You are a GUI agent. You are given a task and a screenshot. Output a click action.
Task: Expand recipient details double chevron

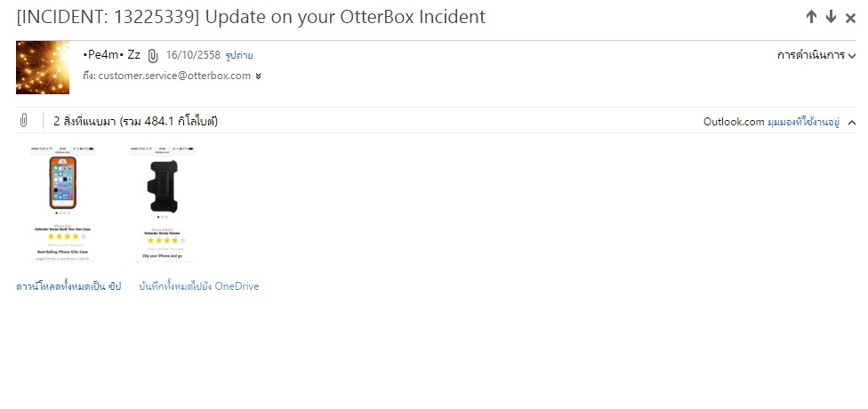click(258, 76)
